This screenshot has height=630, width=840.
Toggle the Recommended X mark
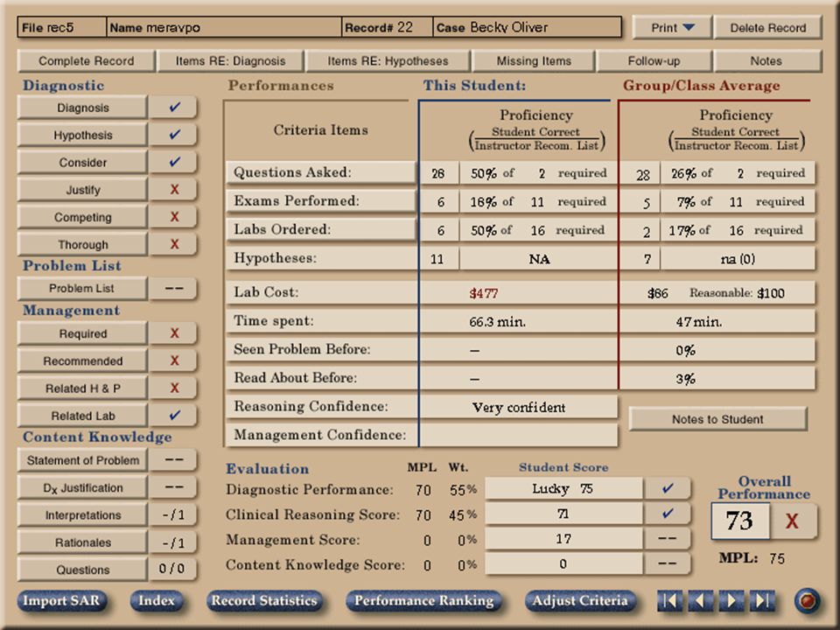[x=173, y=360]
